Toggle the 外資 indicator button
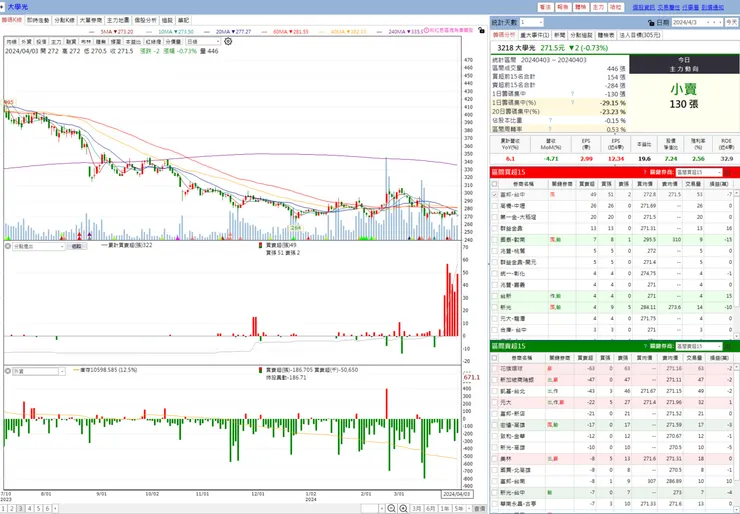The width and height of the screenshot is (740, 514). [26, 42]
